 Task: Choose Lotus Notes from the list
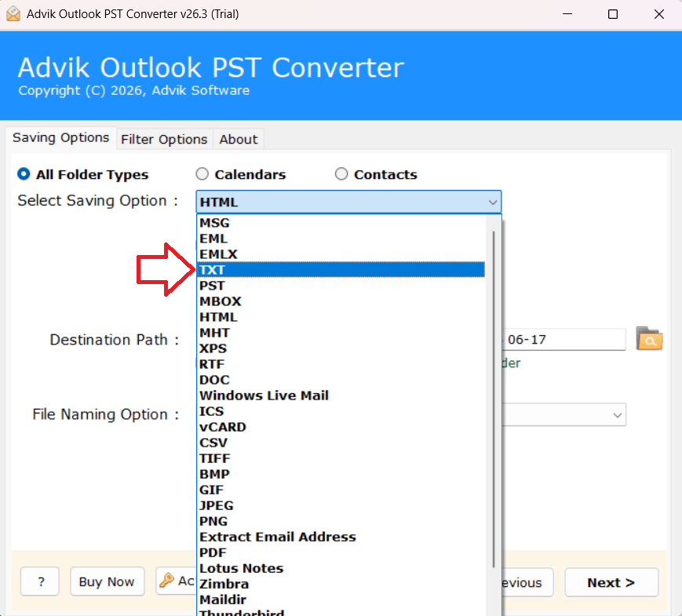pyautogui.click(x=341, y=568)
